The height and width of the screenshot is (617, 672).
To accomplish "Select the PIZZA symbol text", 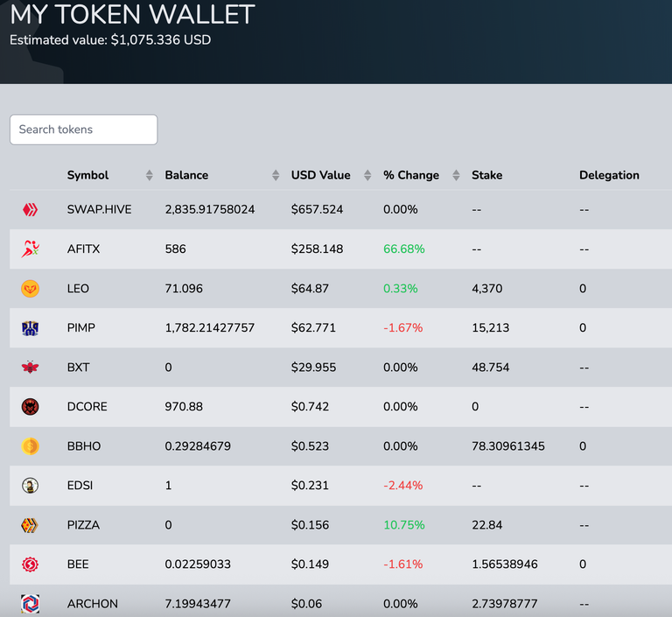I will coord(83,525).
